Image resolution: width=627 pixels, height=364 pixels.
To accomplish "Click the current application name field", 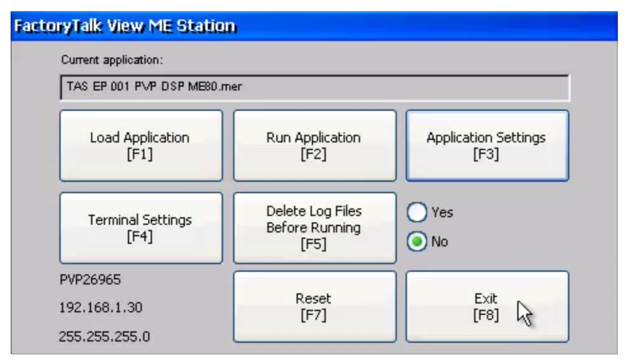I will (315, 86).
